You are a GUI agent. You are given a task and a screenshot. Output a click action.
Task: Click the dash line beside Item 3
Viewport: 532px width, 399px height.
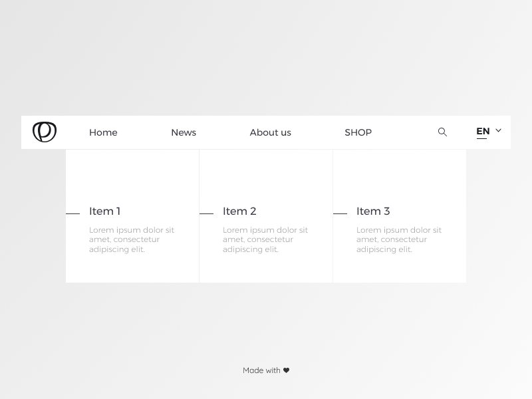point(340,213)
